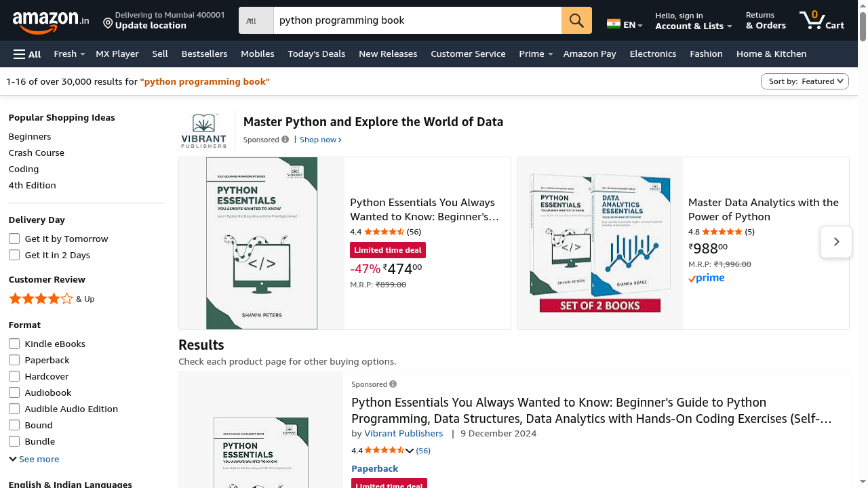This screenshot has height=488, width=868.
Task: Enable the Kindle eBooks format filter
Action: click(x=14, y=344)
